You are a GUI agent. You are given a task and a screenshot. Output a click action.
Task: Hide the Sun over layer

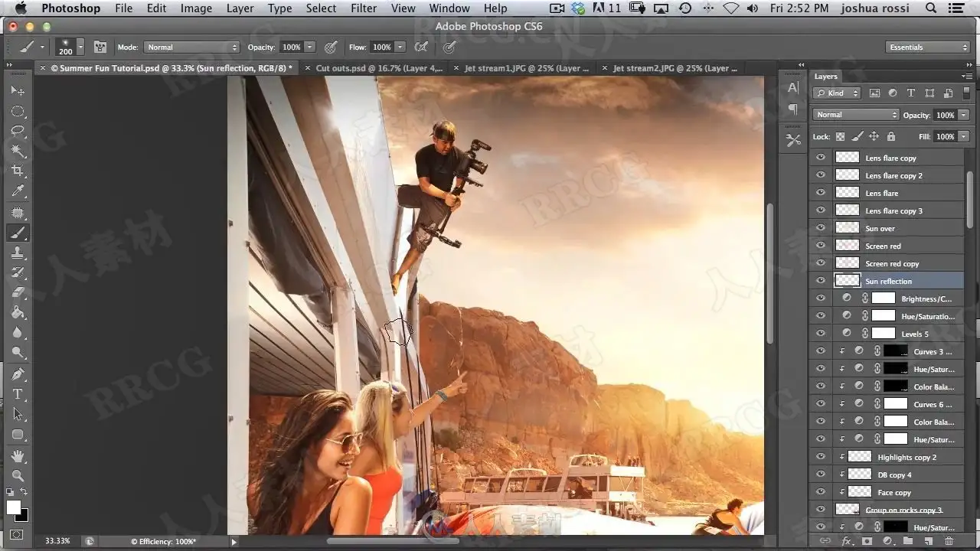(x=821, y=228)
